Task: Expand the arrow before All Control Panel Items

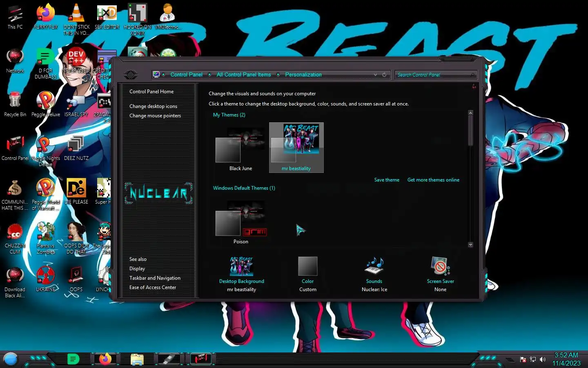Action: tap(209, 74)
